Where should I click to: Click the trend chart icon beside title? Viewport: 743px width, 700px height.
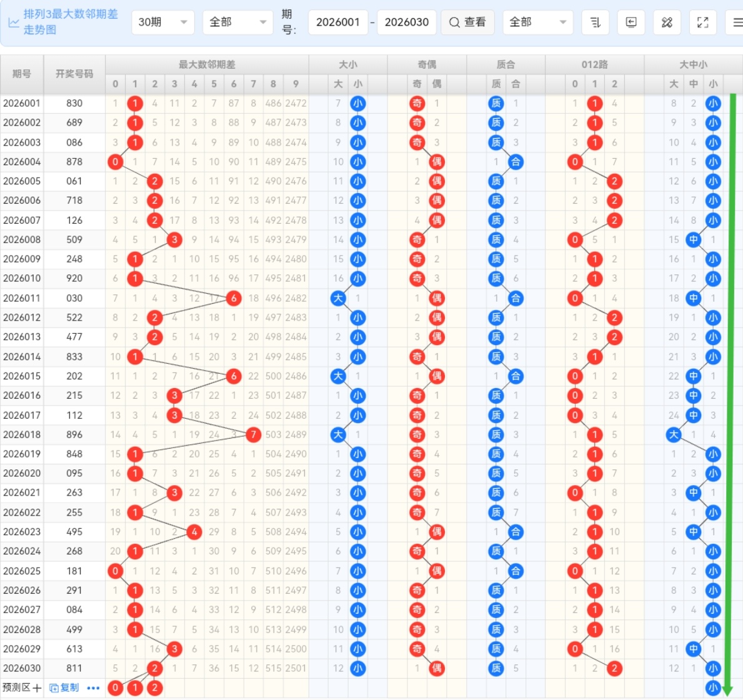(x=13, y=22)
